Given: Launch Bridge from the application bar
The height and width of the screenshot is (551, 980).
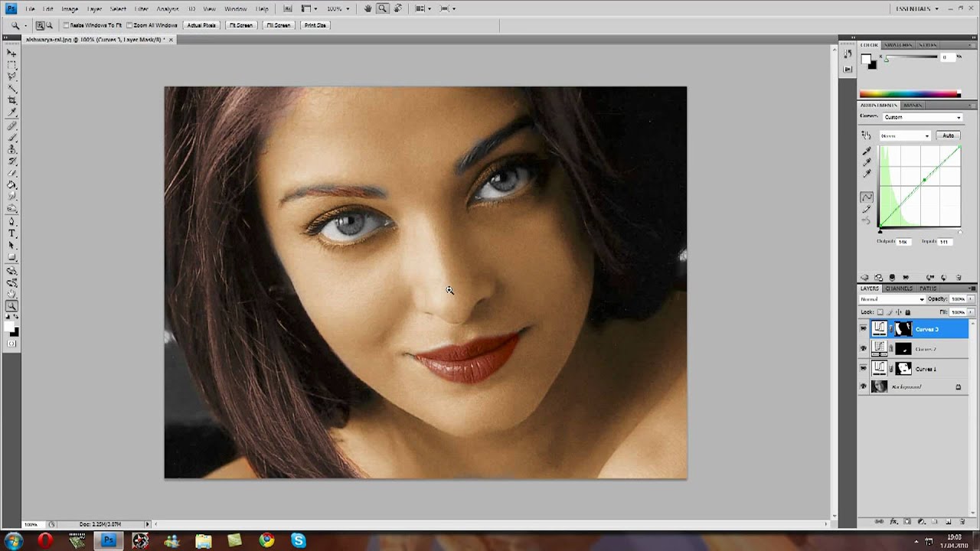Looking at the screenshot, I should coord(287,8).
